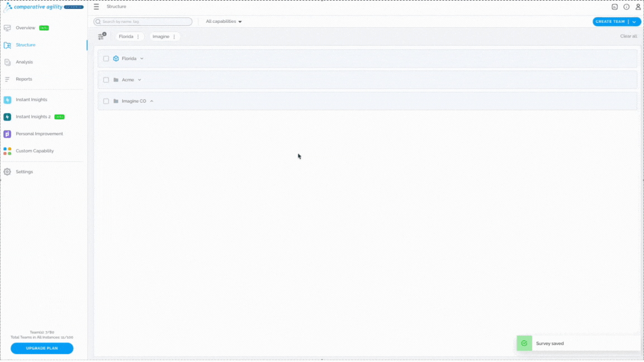Click the Comparative Agility logo
This screenshot has width=644, height=362.
tap(44, 7)
